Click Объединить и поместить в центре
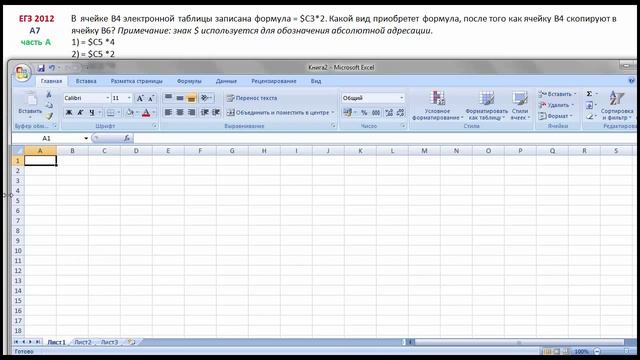The width and height of the screenshot is (640, 360). tap(281, 112)
